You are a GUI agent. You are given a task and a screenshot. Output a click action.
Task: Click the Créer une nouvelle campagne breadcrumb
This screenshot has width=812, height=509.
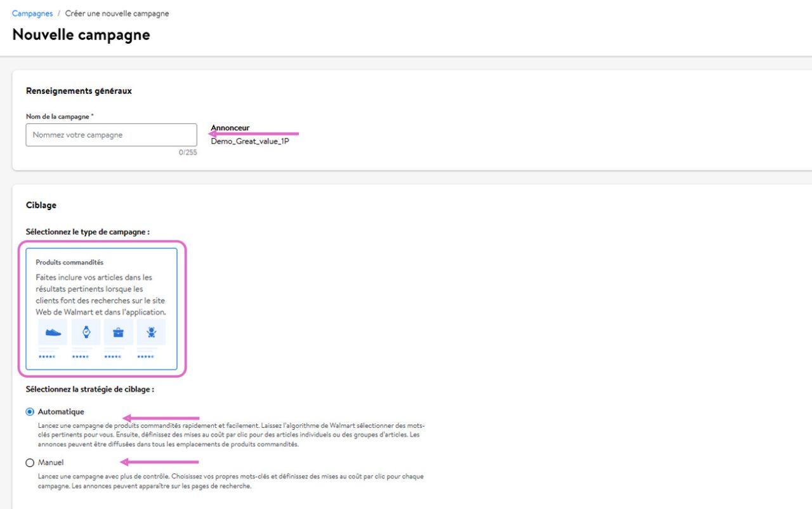(x=117, y=13)
